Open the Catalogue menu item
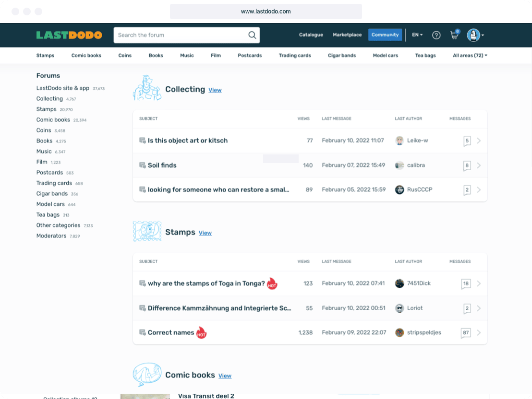532x399 pixels. (311, 35)
